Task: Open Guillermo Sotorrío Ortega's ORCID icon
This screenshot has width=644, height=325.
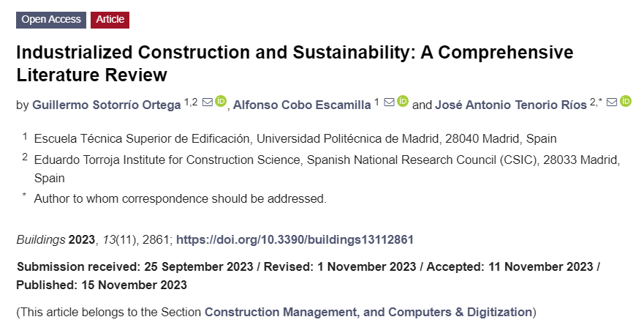Action: click(x=221, y=101)
